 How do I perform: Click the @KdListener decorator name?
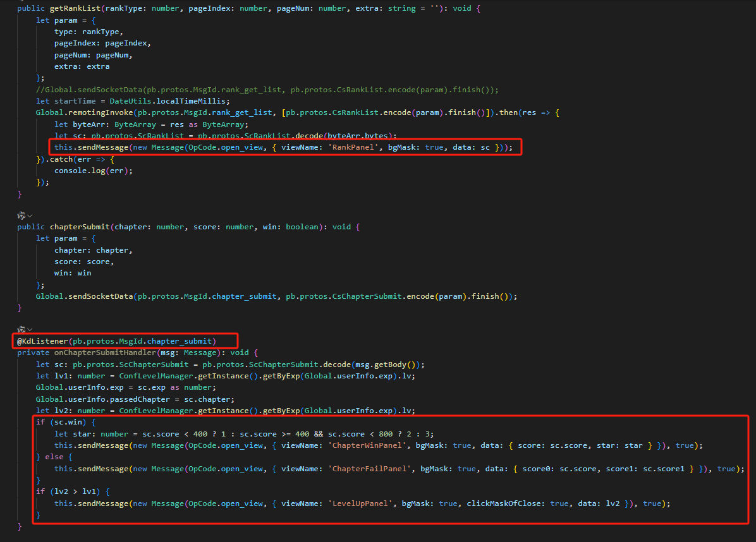(42, 341)
